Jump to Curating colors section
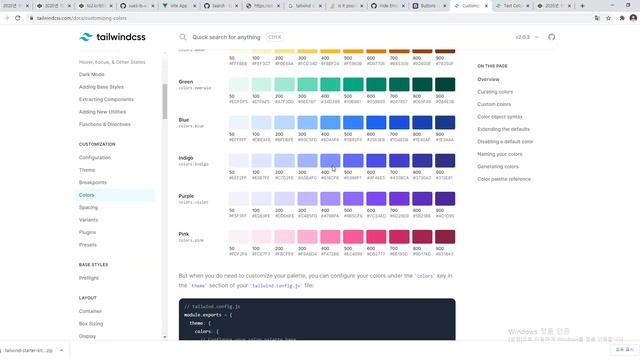 pyautogui.click(x=495, y=92)
